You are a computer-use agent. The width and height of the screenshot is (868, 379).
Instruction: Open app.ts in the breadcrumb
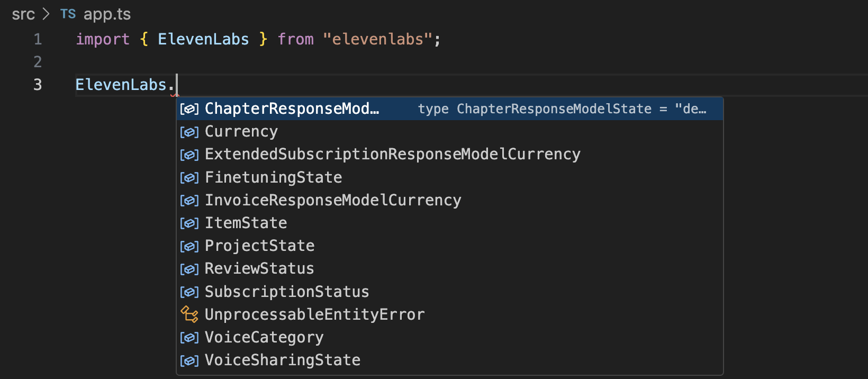coord(107,14)
